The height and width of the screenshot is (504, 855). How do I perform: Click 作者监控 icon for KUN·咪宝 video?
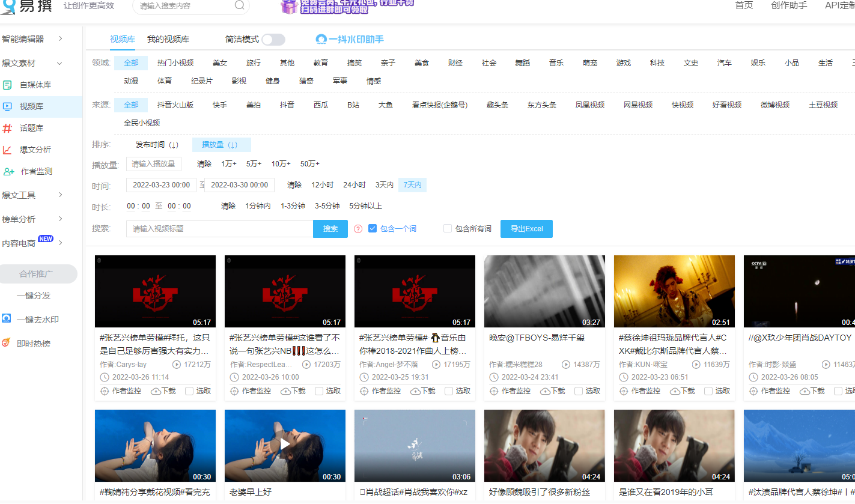(x=624, y=391)
